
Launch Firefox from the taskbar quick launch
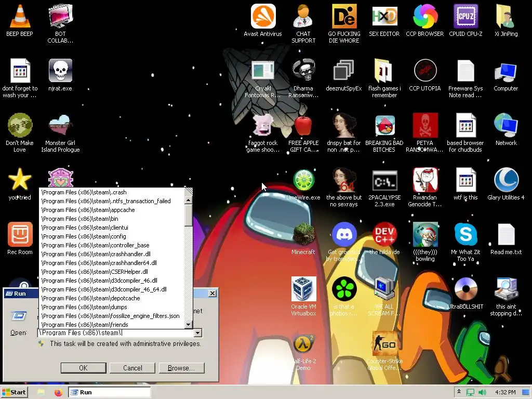[x=58, y=393]
